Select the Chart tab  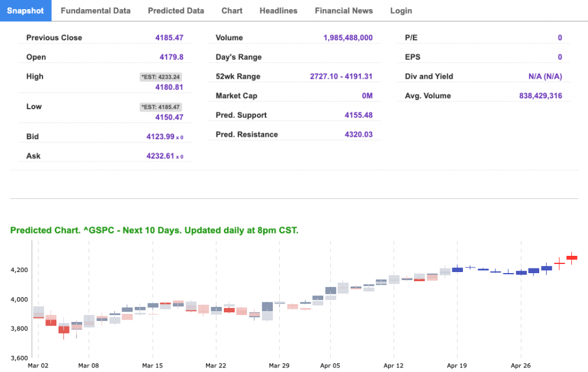(232, 11)
